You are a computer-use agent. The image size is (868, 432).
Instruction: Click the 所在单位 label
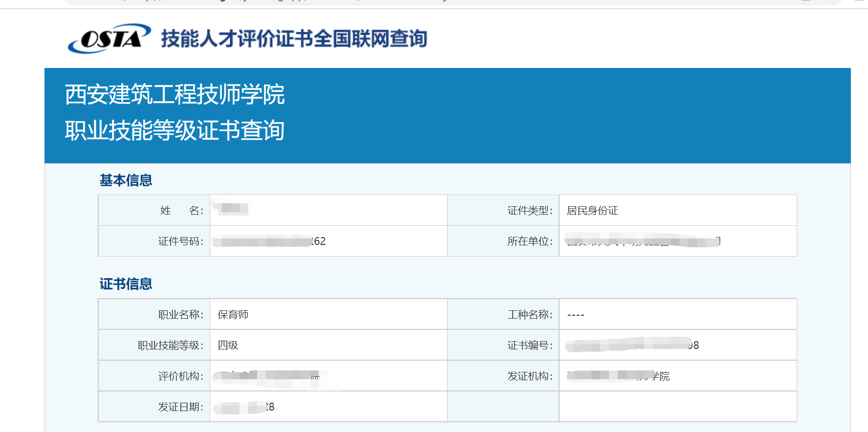coord(530,241)
